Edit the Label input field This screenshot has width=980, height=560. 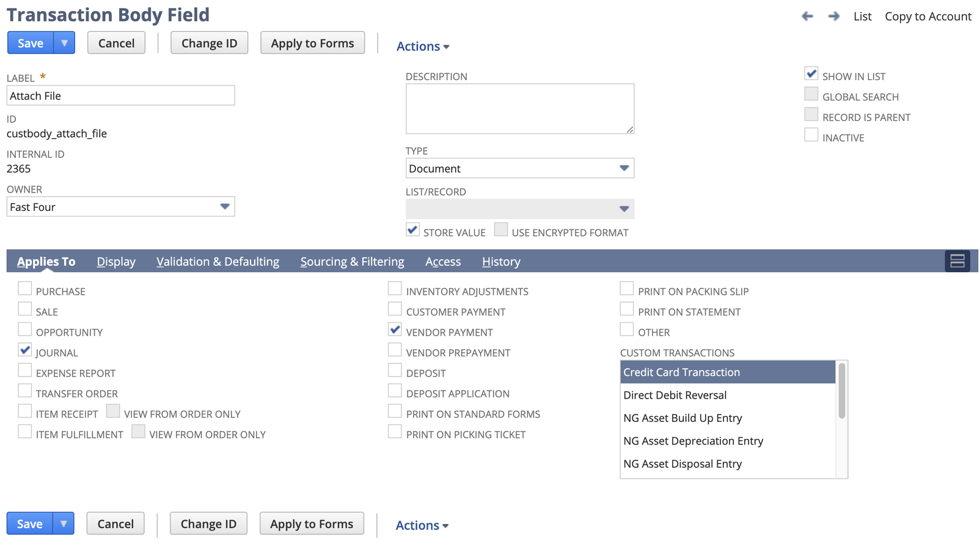[121, 95]
